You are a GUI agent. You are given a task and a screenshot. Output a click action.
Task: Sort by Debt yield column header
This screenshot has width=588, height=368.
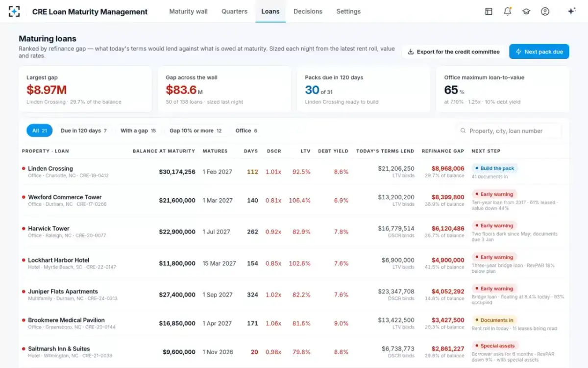point(333,151)
